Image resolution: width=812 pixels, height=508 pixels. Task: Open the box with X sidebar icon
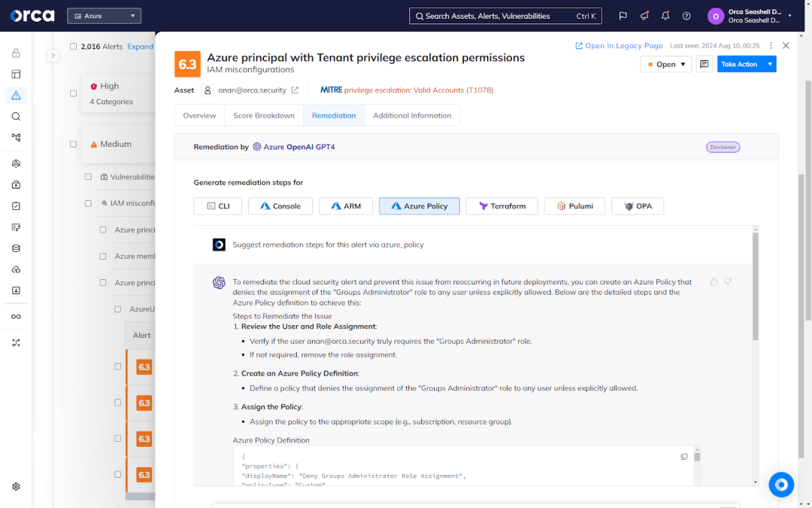point(16,185)
